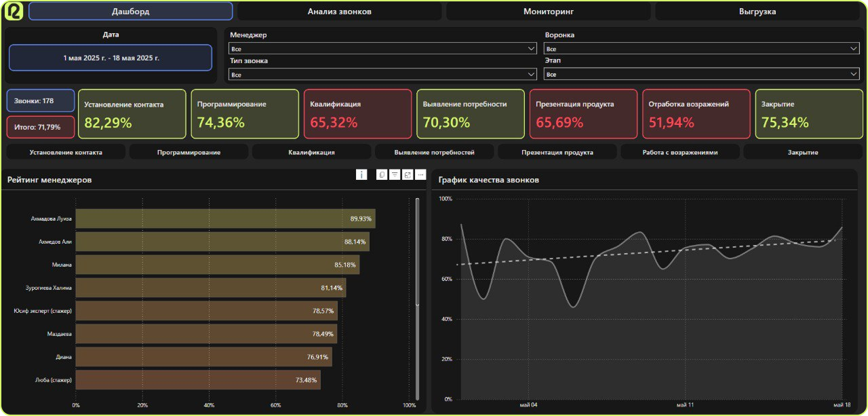This screenshot has width=868, height=416.
Task: Open the filters icon on rating chart
Action: (x=395, y=175)
